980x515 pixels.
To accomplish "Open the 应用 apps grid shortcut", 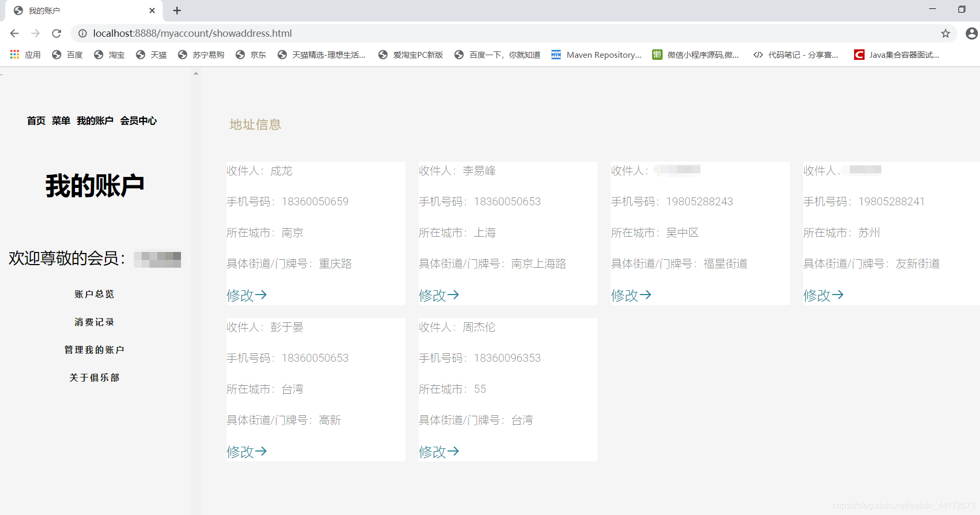I will [x=25, y=55].
